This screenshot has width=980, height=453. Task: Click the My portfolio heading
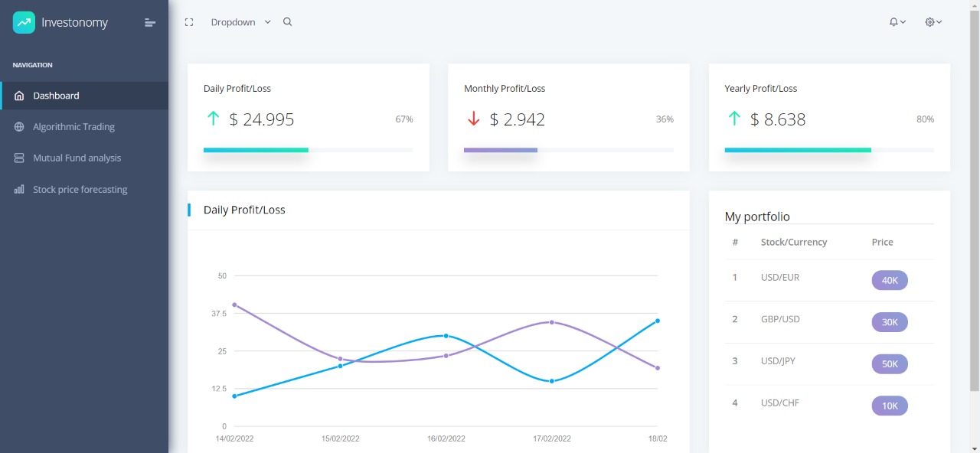coord(757,217)
